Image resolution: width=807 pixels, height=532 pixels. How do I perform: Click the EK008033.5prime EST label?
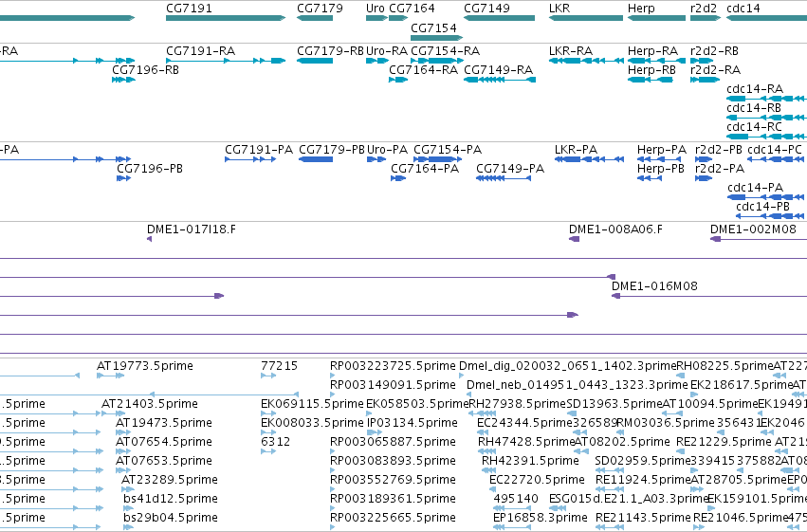coord(312,423)
